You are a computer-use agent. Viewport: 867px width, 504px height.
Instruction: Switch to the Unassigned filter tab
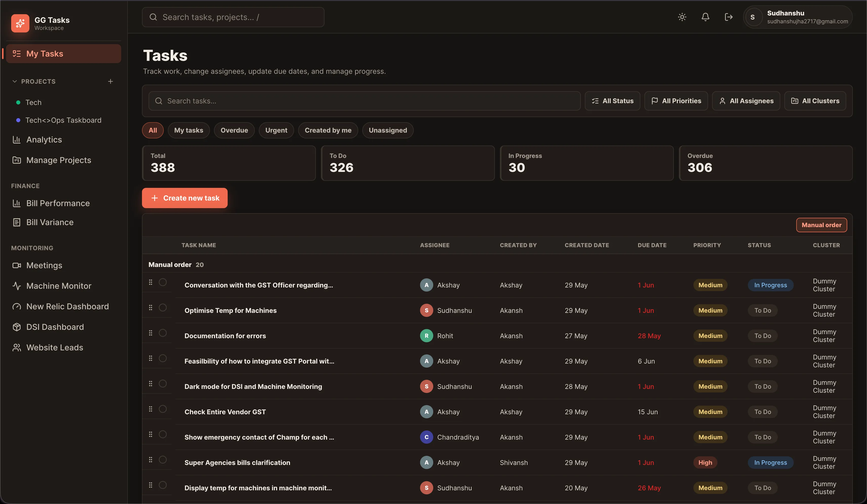tap(388, 130)
